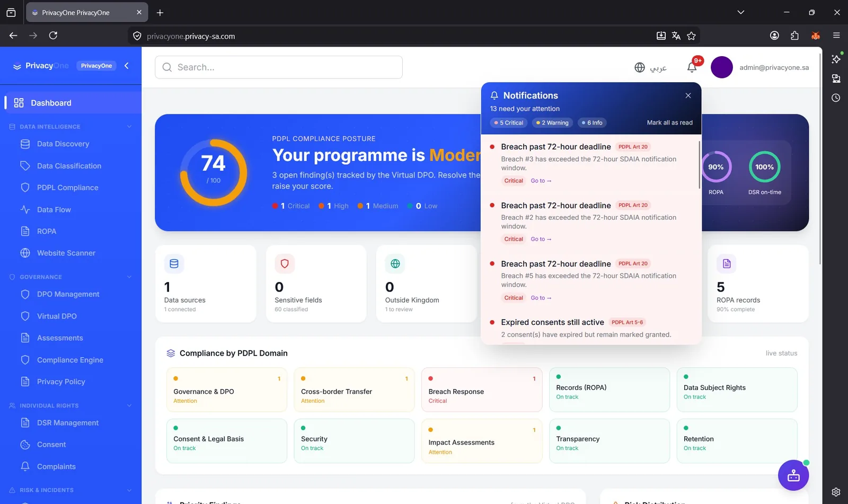Click the Consent cookie icon
Viewport: 848px width, 504px height.
25,445
